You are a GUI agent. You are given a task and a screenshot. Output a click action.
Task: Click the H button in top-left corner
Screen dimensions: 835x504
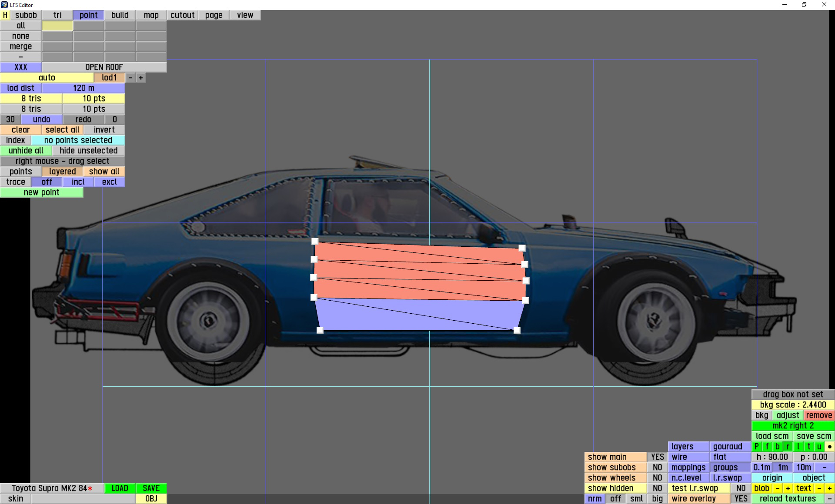pyautogui.click(x=5, y=15)
